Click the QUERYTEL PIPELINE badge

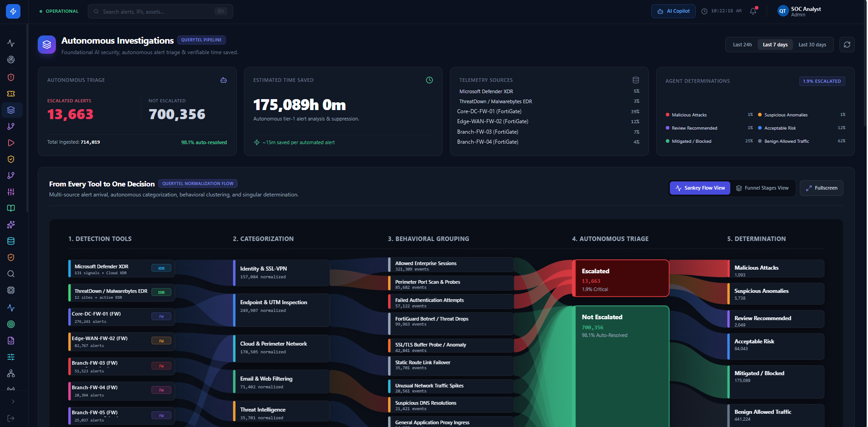pos(201,40)
